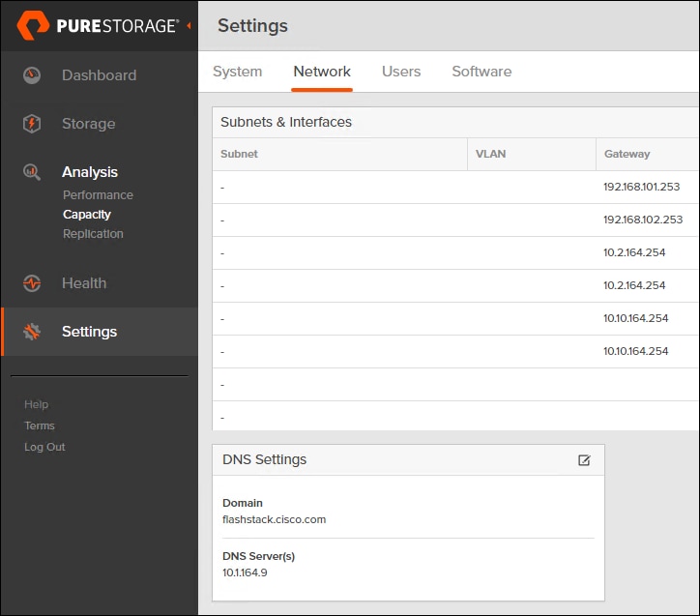Click the Storage lightning bolt icon

(x=32, y=124)
